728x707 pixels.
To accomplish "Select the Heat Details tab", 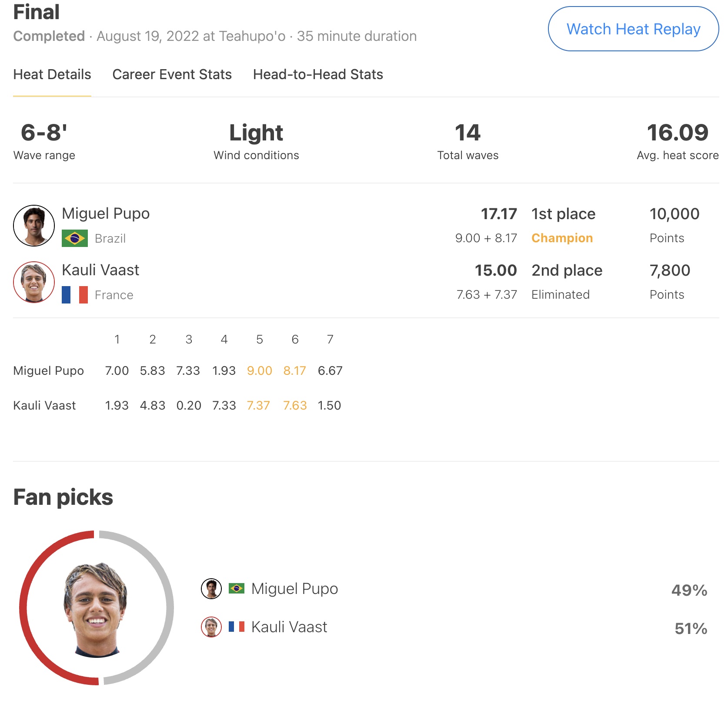I will pyautogui.click(x=52, y=74).
